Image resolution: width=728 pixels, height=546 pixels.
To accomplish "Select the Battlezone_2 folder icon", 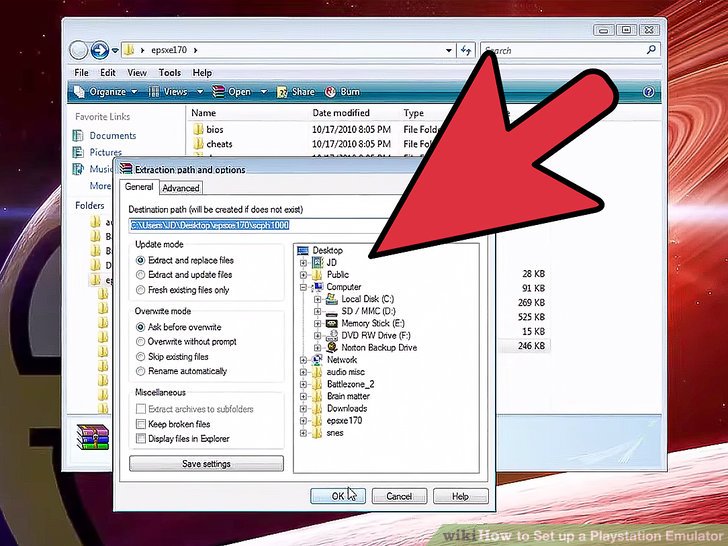I will pos(317,384).
